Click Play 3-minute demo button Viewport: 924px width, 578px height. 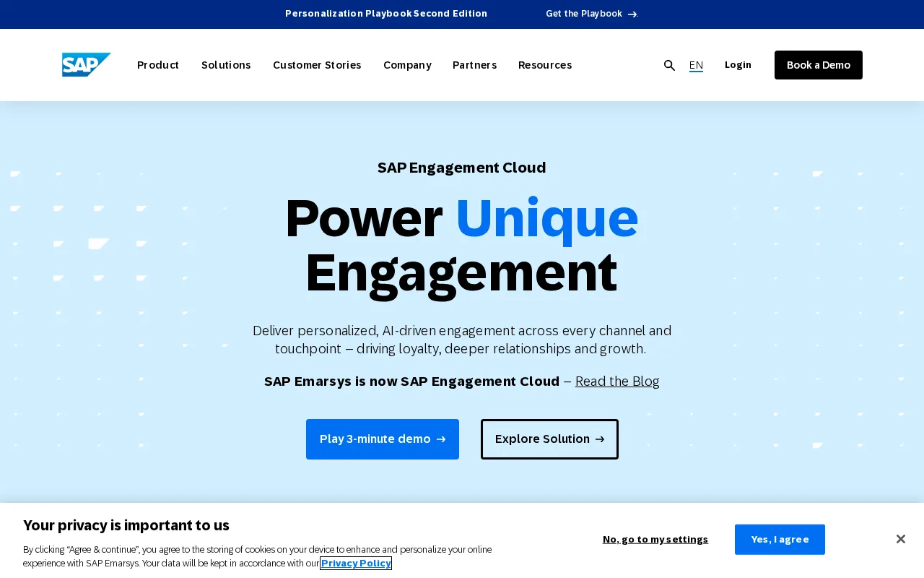[383, 439]
